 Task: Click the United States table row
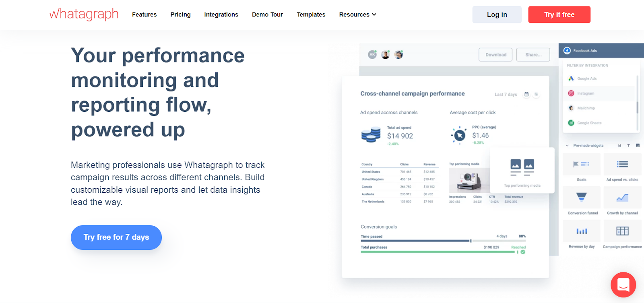pyautogui.click(x=398, y=172)
